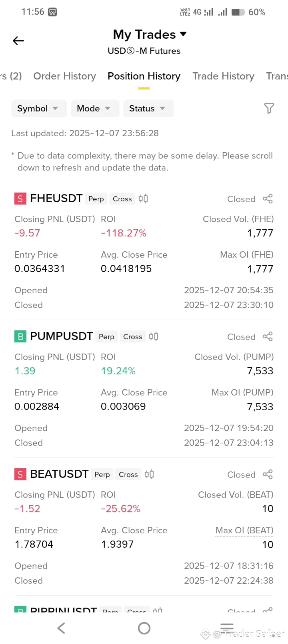Expand the Status filter dropdown

point(148,108)
